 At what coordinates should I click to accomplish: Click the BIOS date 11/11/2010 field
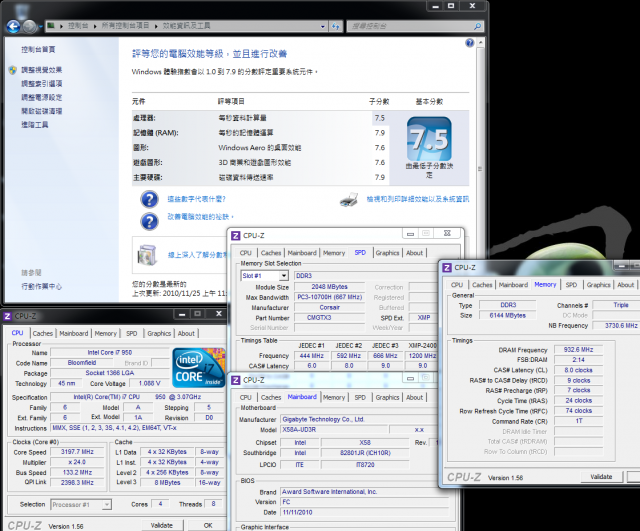[x=364, y=512]
